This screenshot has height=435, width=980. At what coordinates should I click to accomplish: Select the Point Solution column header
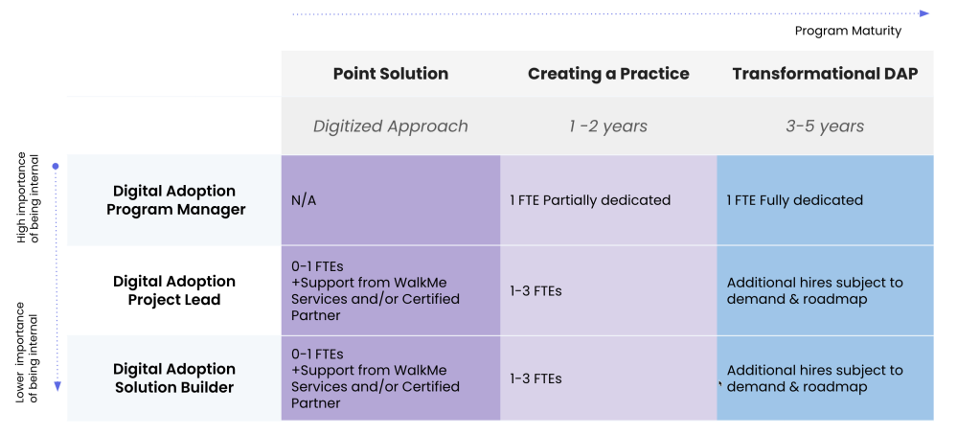click(390, 74)
